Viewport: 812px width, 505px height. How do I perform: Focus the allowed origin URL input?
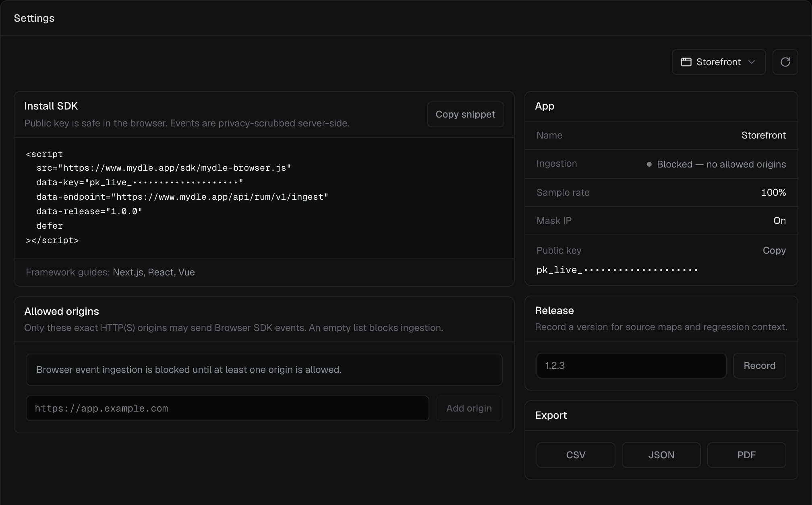coord(228,408)
